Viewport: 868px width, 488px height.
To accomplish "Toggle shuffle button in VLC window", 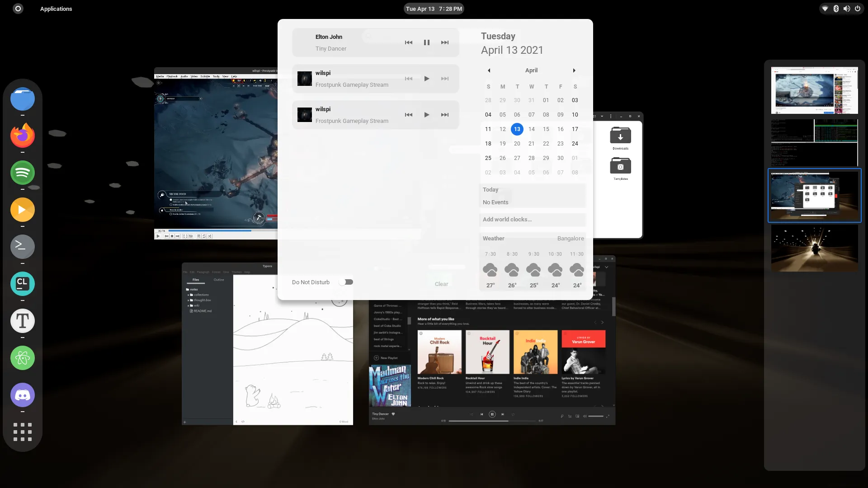I will 210,236.
